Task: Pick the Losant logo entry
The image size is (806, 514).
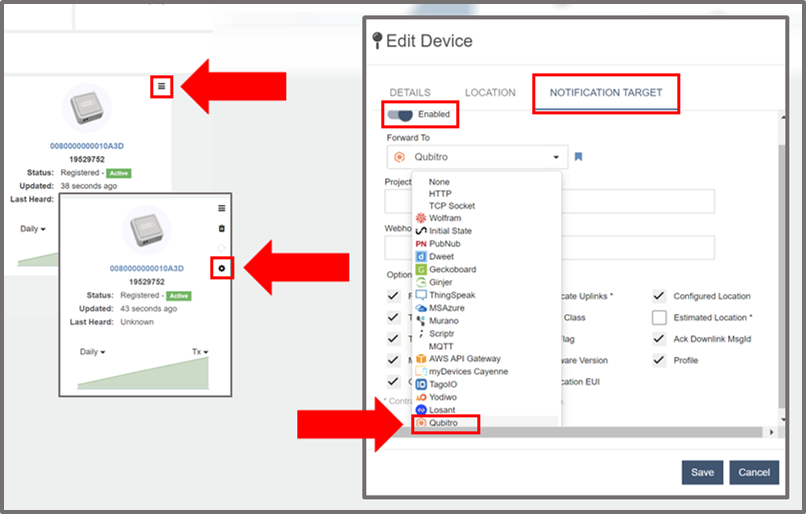Action: click(x=435, y=410)
